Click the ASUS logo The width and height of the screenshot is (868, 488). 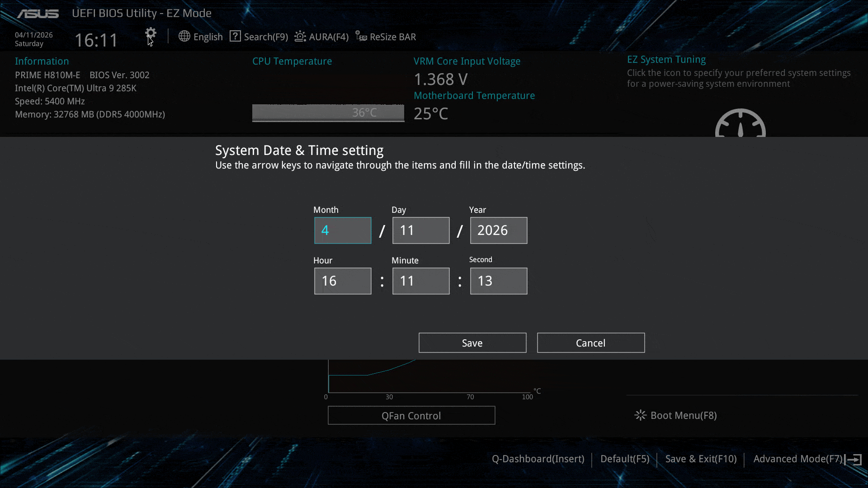(38, 14)
